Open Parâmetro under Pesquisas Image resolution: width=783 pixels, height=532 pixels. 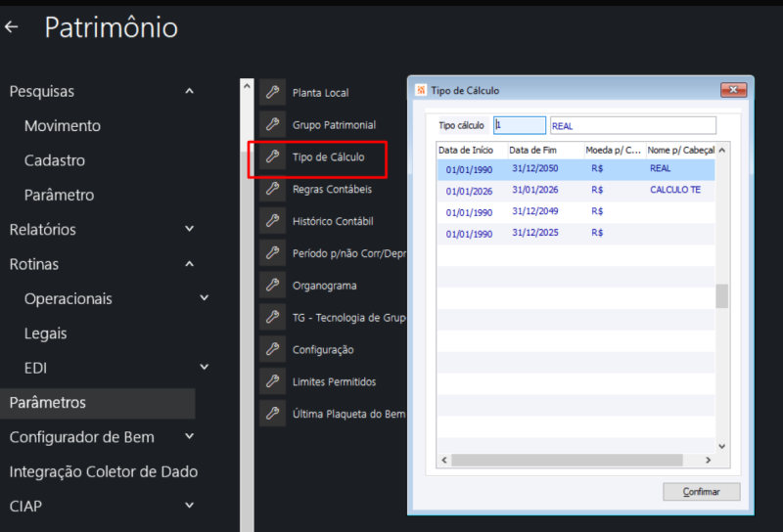click(x=59, y=196)
